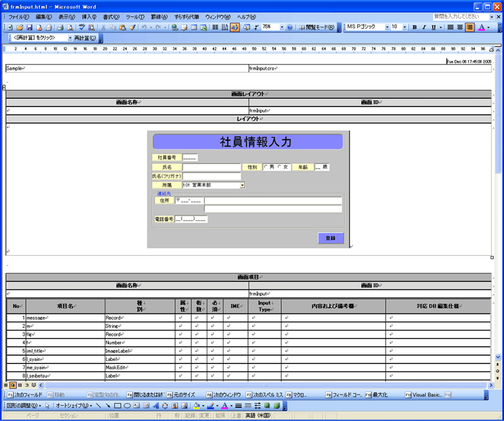The height and width of the screenshot is (421, 504).
Task: Click the toolbar Font Color A swatch
Action: 481,28
